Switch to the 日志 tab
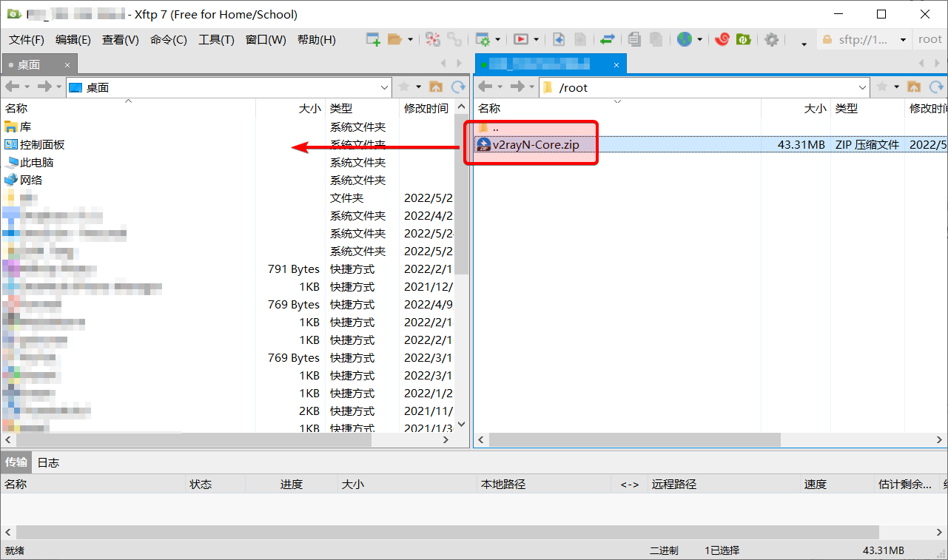This screenshot has width=948, height=560. coord(48,462)
